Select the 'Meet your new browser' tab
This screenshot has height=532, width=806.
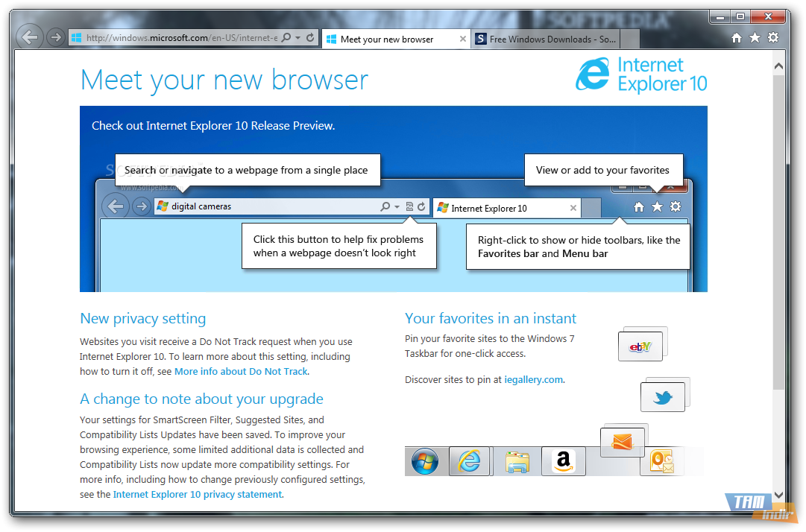tap(394, 39)
